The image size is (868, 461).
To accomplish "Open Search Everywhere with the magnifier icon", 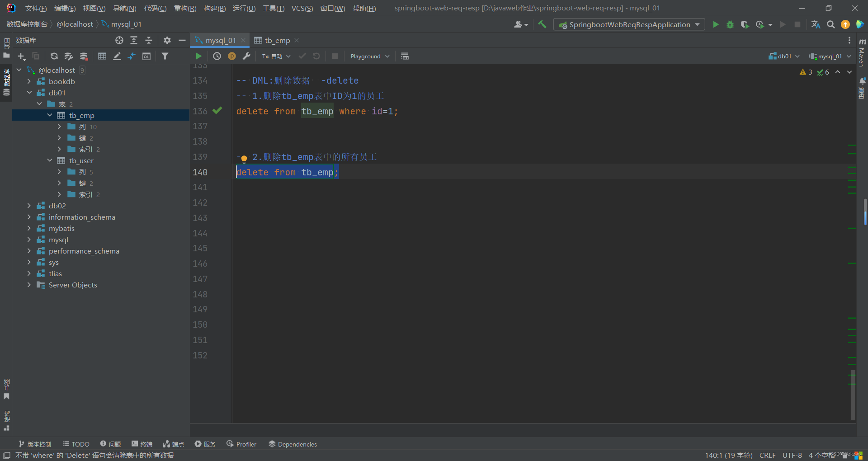I will coord(830,24).
